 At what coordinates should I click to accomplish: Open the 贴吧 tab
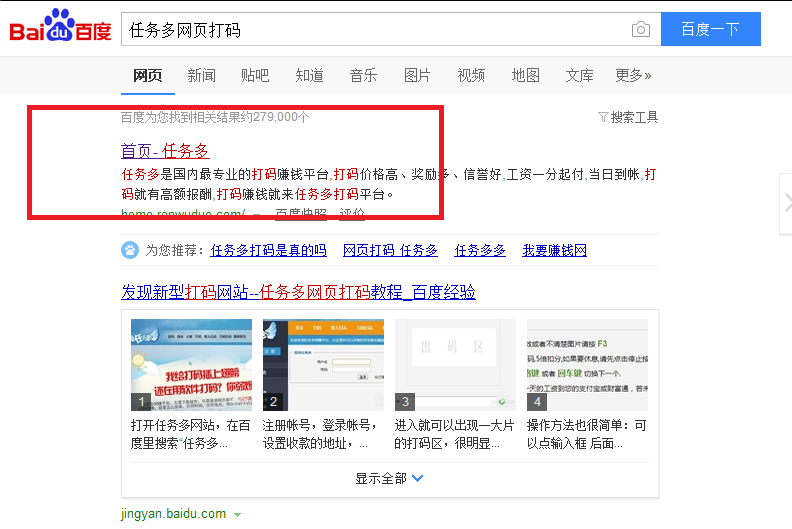tap(255, 75)
